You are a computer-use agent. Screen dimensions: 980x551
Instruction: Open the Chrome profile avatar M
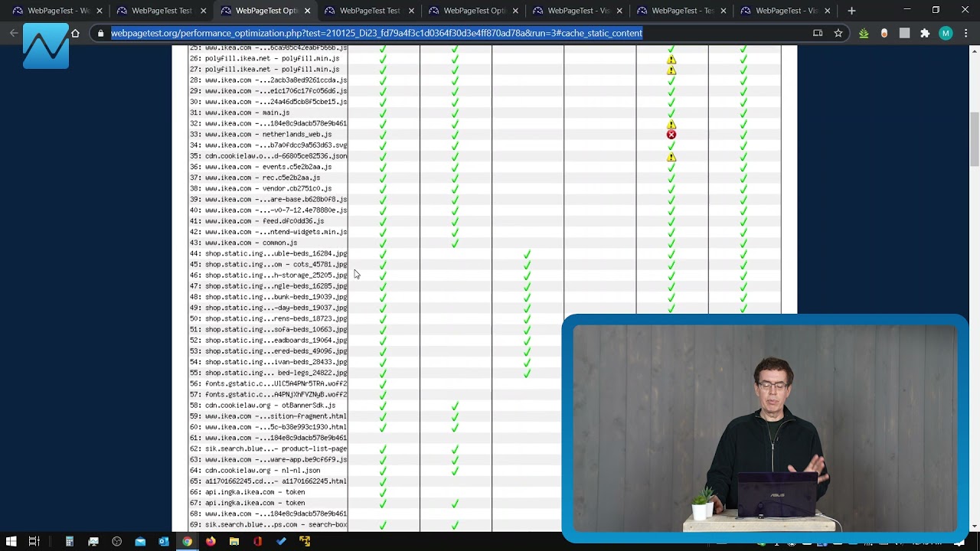click(x=946, y=33)
